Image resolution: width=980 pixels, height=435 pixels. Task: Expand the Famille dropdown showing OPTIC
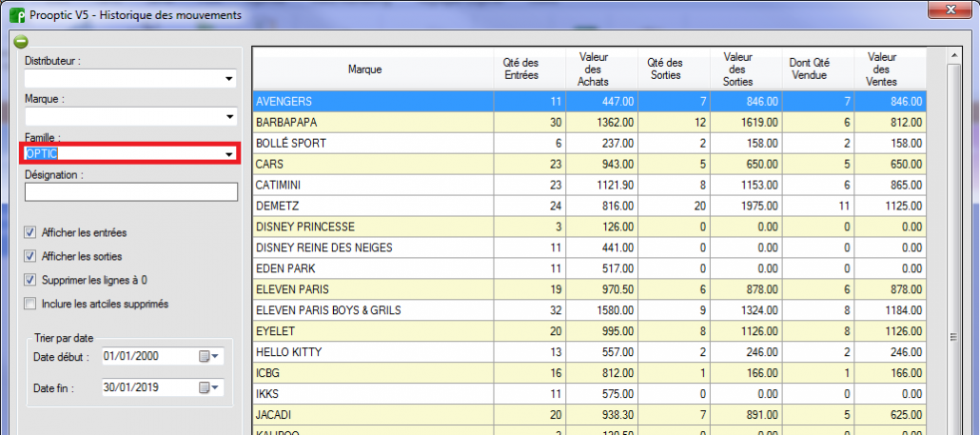tap(229, 154)
